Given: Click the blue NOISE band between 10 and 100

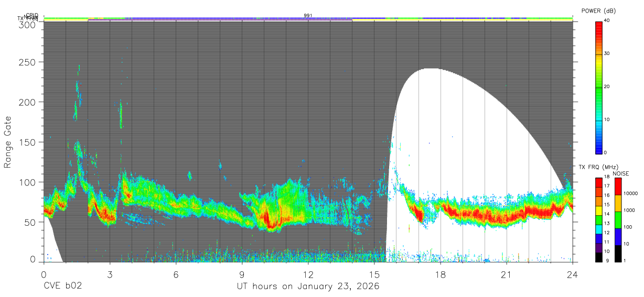Looking at the screenshot, I should coord(618,237).
